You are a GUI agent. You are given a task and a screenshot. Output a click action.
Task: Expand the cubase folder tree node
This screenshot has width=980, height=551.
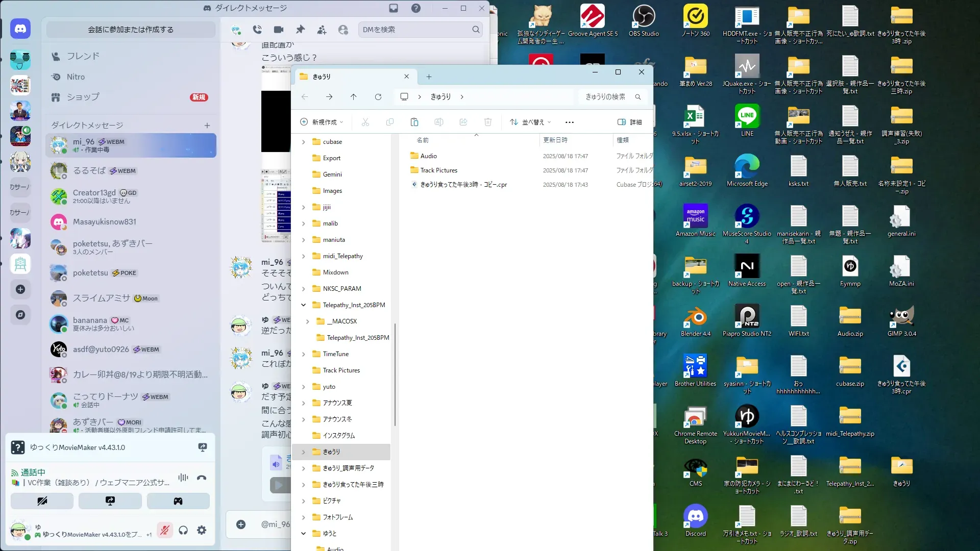point(303,142)
